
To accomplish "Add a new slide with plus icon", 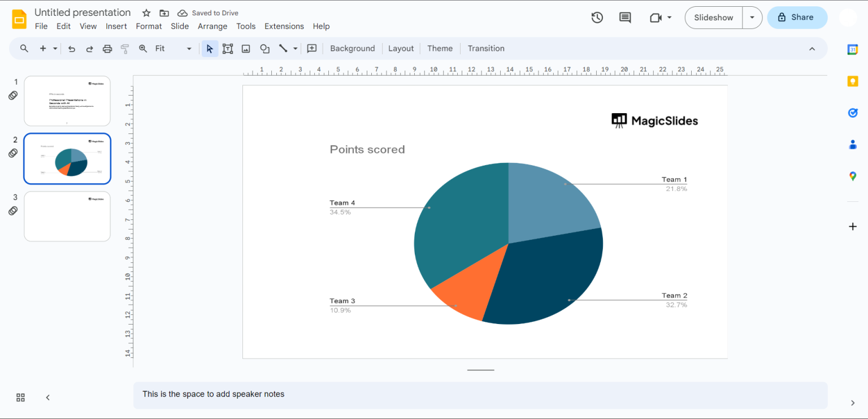I will pos(43,49).
